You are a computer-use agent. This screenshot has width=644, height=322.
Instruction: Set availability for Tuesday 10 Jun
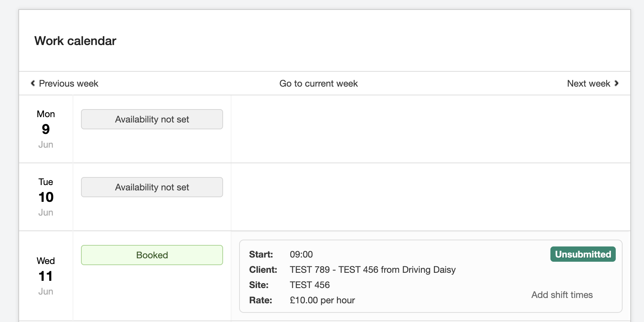(x=152, y=187)
